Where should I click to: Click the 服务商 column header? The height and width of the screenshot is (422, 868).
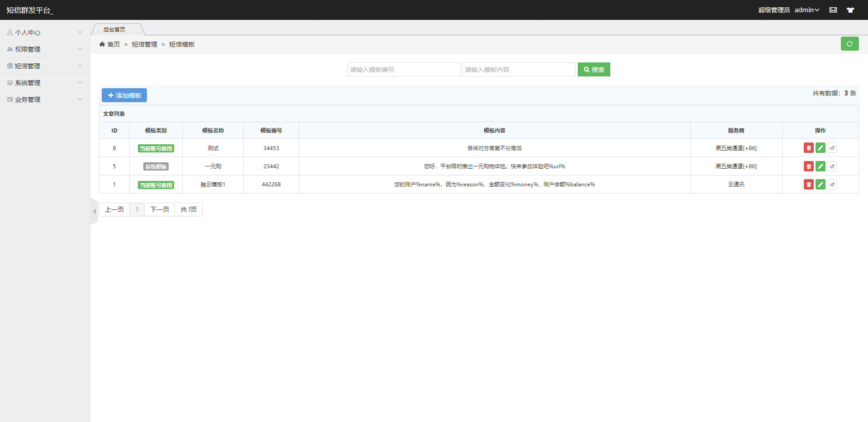tap(736, 131)
